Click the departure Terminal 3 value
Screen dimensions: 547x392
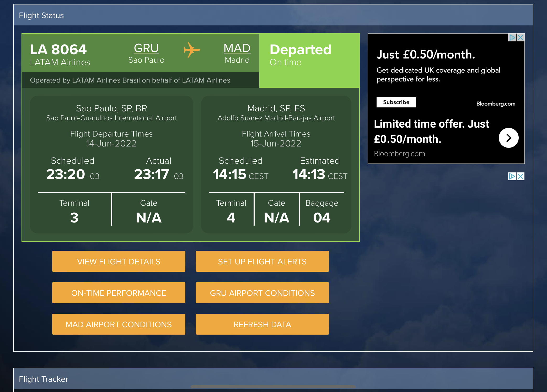(74, 217)
